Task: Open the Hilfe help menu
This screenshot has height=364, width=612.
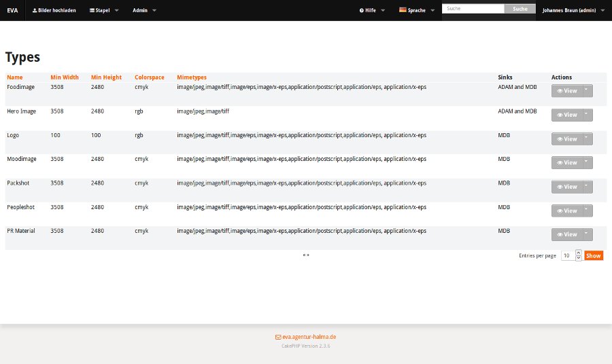Action: point(368,10)
